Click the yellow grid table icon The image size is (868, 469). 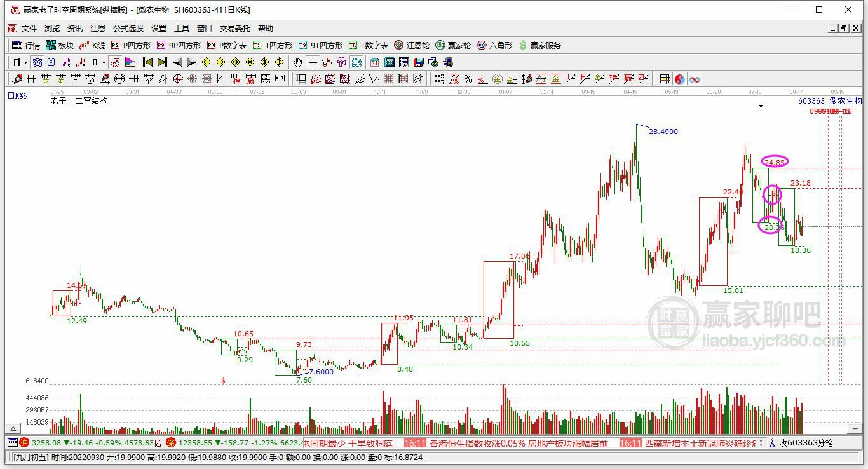pos(665,79)
